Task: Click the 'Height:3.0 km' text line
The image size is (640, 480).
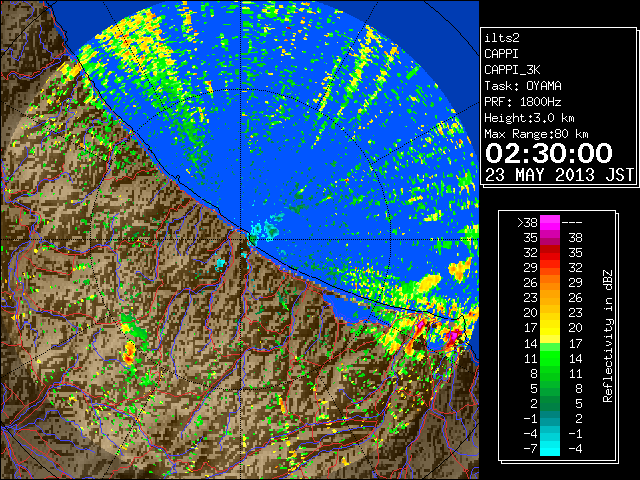Action: point(529,118)
